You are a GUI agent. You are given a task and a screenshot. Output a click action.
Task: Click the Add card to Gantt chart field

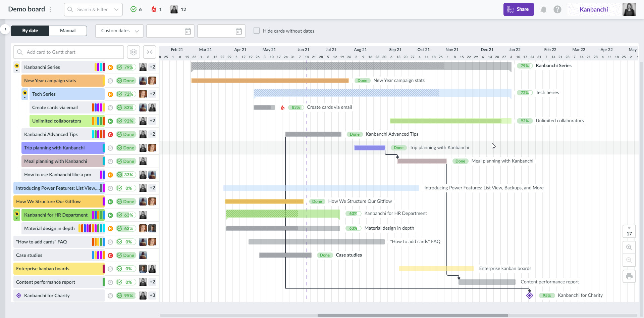[69, 52]
